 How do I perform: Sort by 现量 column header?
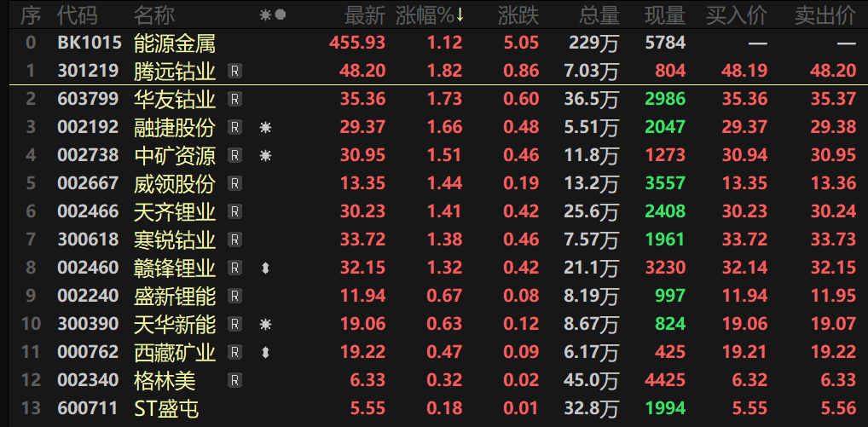point(665,16)
